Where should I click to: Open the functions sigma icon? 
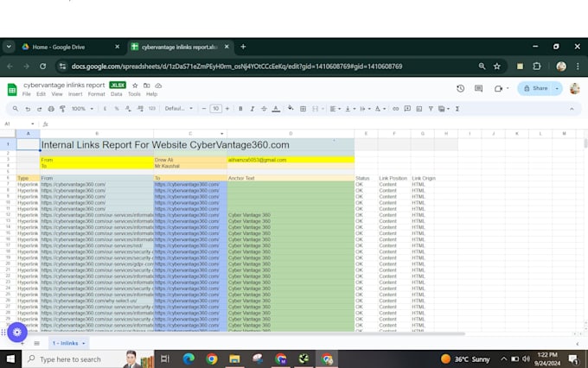click(457, 109)
